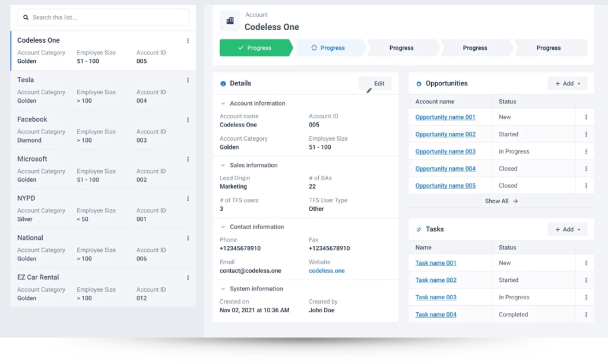Click the search magnifier icon
The width and height of the screenshot is (608, 364).
(26, 17)
